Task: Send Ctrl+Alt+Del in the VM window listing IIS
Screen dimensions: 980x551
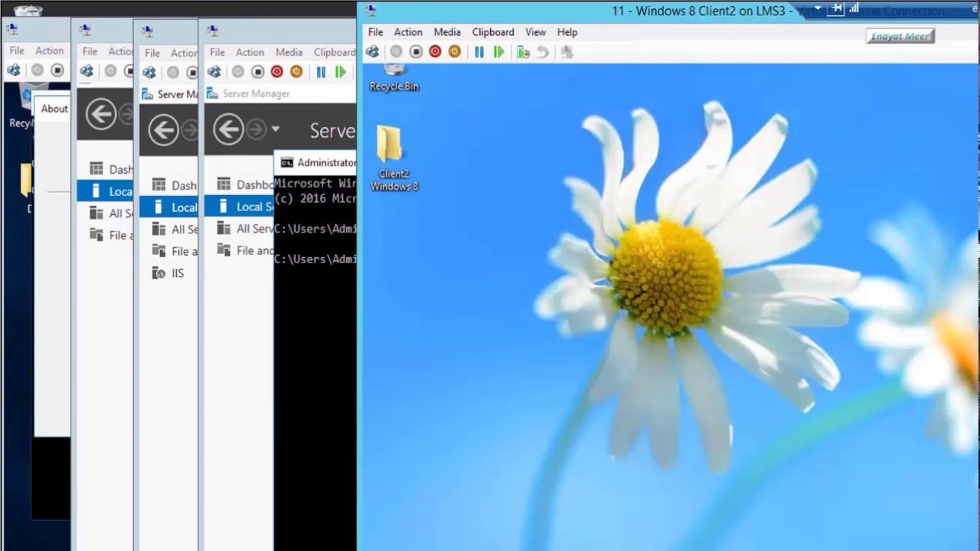Action: coord(149,72)
